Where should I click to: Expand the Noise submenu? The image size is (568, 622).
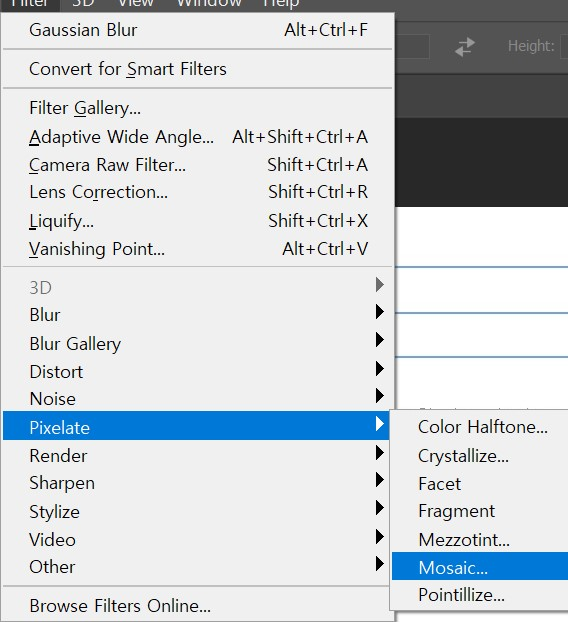tap(196, 399)
